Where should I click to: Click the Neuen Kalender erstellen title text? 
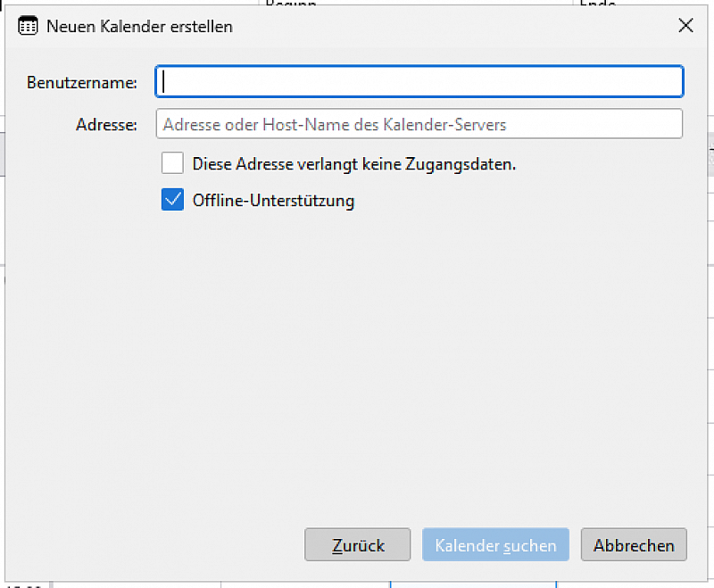pyautogui.click(x=139, y=27)
